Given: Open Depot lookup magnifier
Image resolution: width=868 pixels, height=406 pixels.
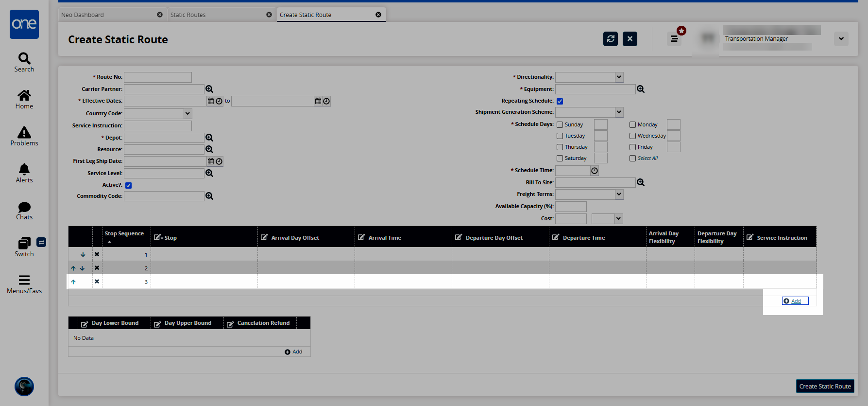Looking at the screenshot, I should (x=209, y=138).
